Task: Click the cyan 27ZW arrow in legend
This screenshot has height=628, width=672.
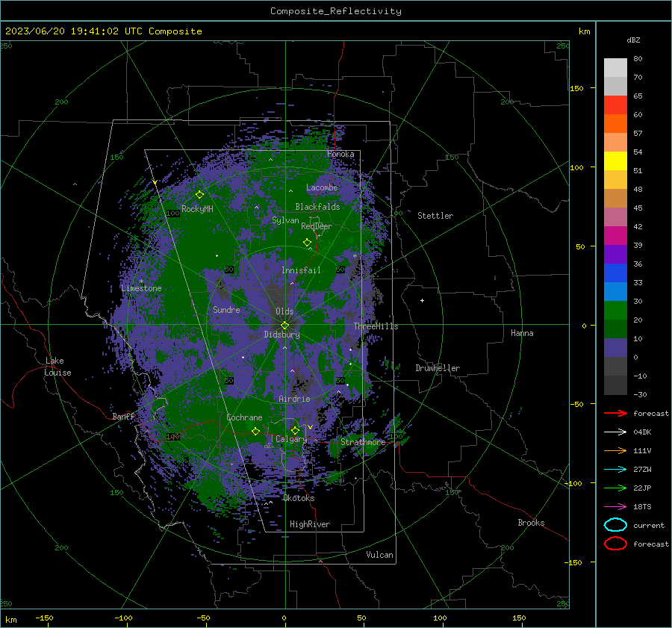Action: (615, 470)
